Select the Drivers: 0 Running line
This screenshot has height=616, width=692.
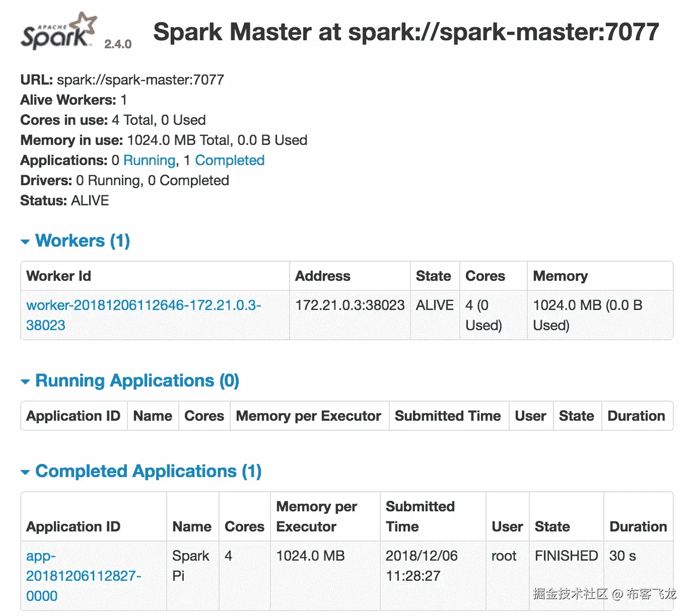point(124,180)
